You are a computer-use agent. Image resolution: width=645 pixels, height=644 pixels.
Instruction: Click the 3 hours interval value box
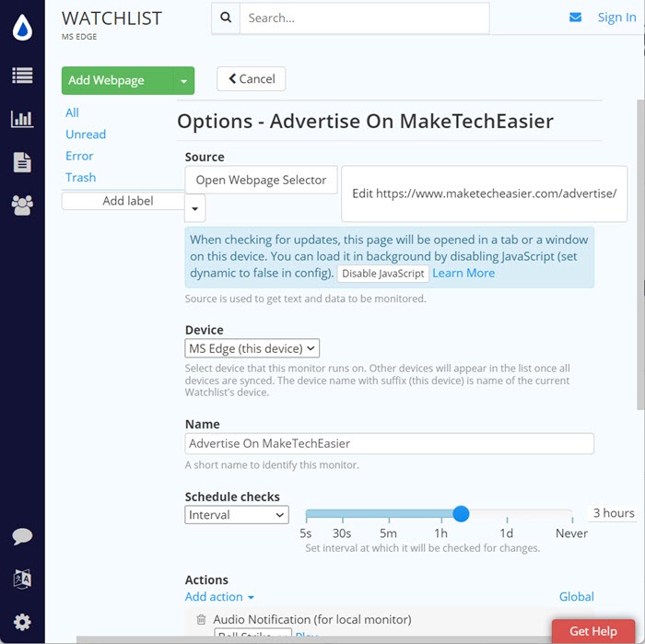(x=613, y=513)
